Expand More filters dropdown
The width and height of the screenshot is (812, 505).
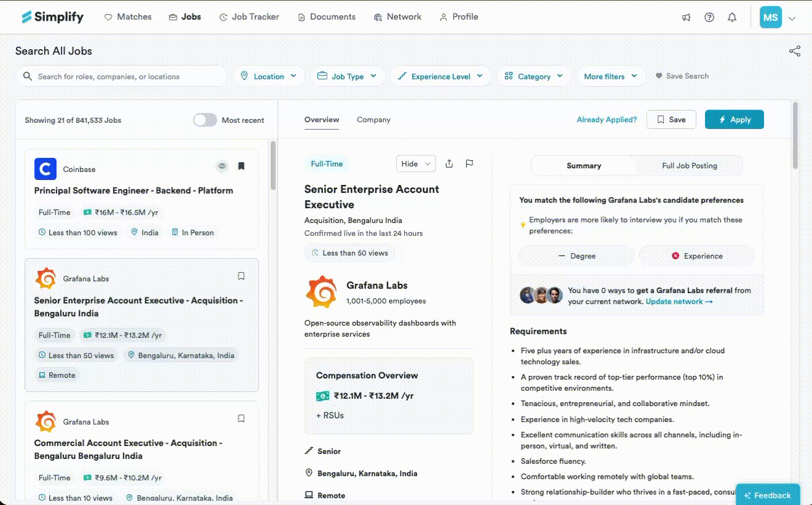(611, 76)
